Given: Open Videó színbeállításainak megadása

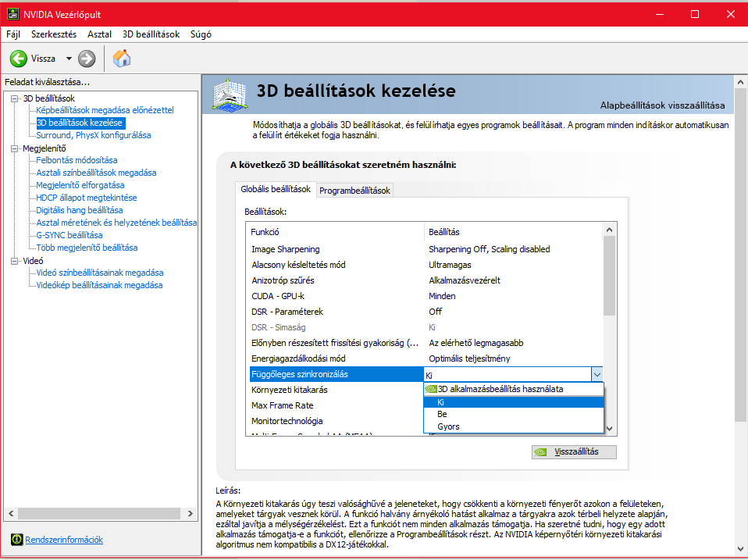Looking at the screenshot, I should coord(100,273).
